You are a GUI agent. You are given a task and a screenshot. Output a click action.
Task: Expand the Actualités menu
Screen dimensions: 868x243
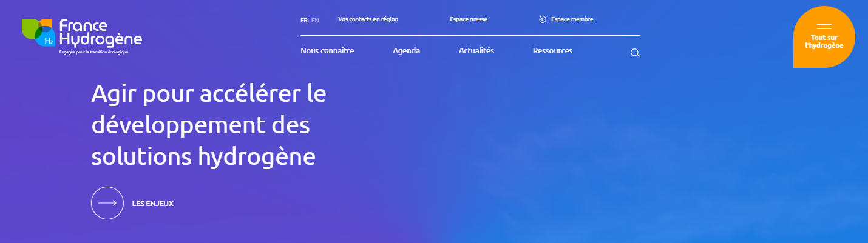[476, 51]
